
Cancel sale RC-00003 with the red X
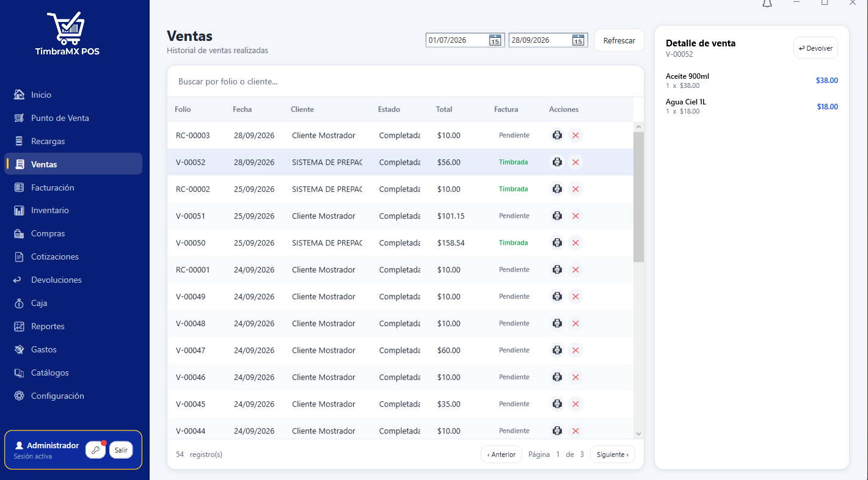click(x=575, y=135)
